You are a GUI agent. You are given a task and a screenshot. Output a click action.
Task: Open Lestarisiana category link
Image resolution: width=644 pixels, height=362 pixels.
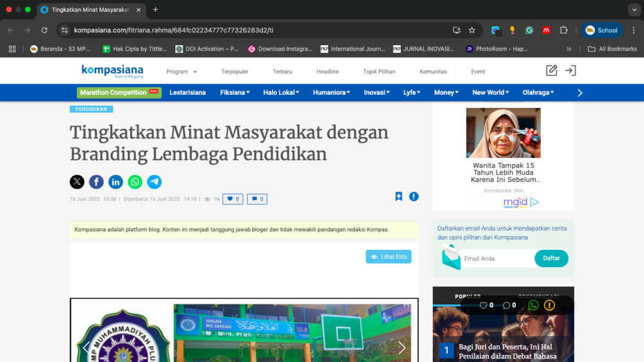coord(188,92)
